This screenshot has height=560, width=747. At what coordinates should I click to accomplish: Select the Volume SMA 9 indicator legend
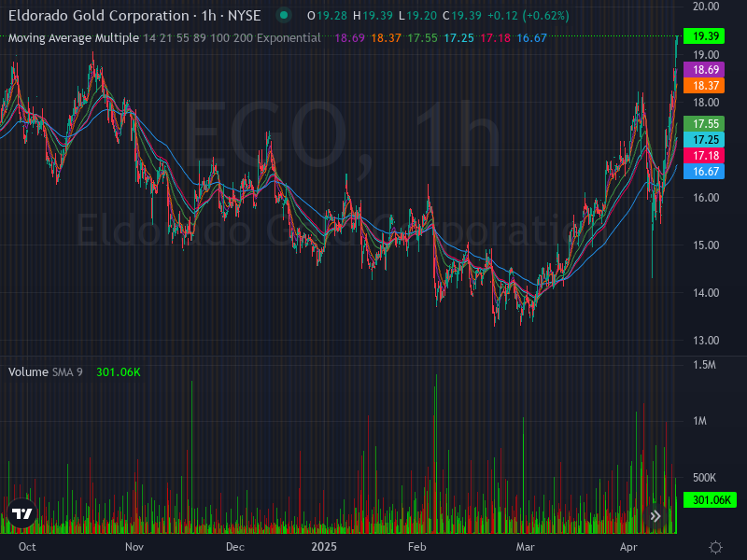click(45, 371)
